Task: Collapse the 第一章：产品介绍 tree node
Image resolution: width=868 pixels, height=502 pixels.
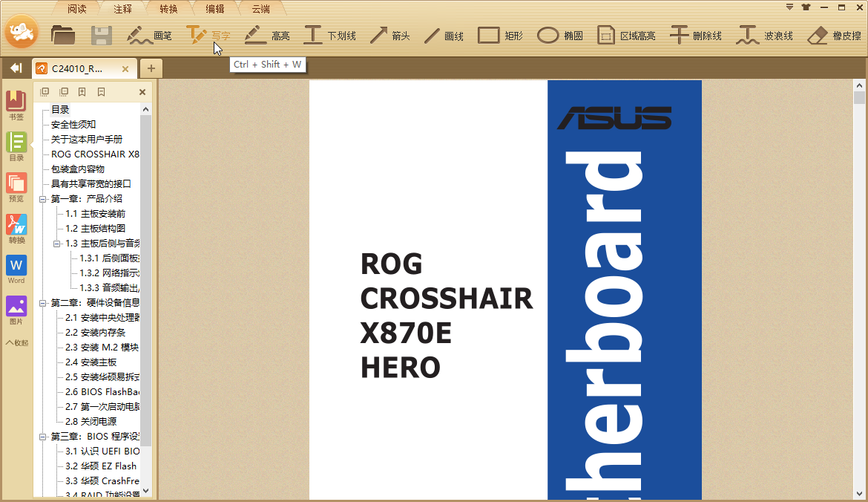Action: (x=42, y=199)
